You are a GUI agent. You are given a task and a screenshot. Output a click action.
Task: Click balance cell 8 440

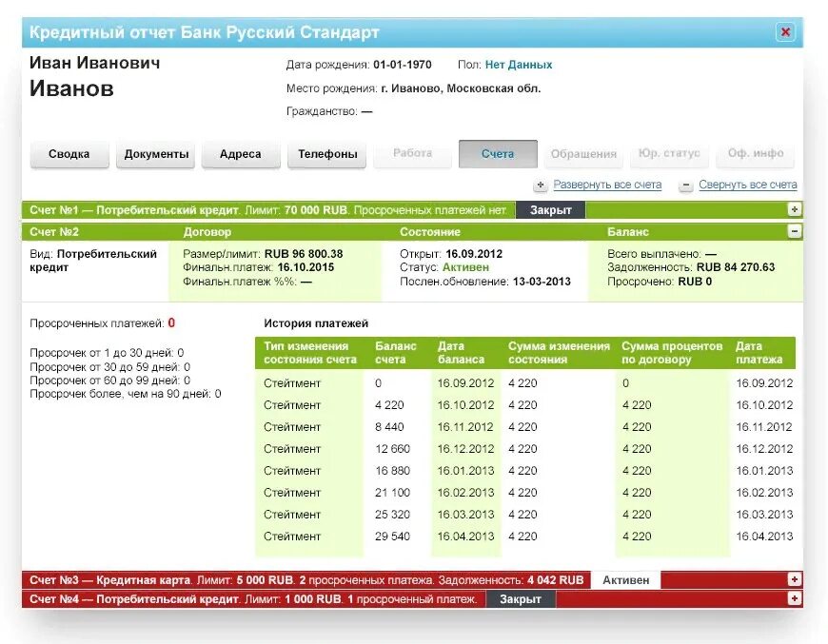389,427
